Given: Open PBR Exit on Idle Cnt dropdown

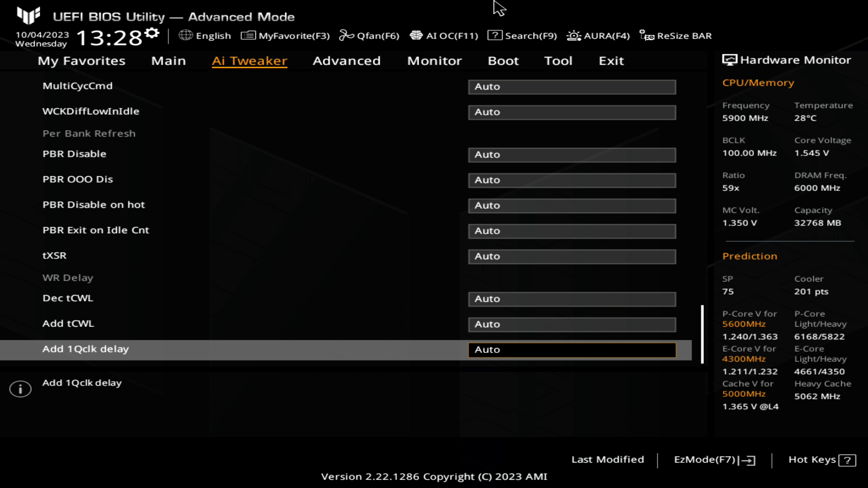Looking at the screenshot, I should [x=572, y=231].
